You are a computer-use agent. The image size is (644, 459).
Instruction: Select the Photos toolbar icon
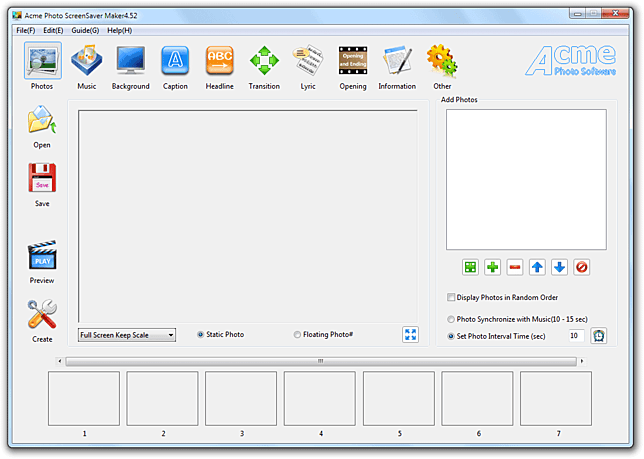pyautogui.click(x=42, y=61)
